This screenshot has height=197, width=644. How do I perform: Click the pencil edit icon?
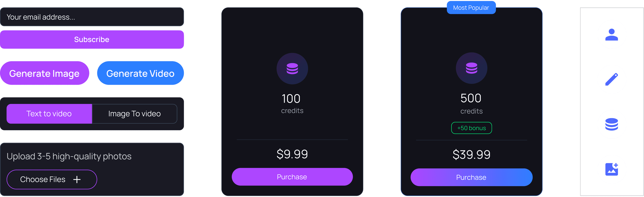(611, 79)
